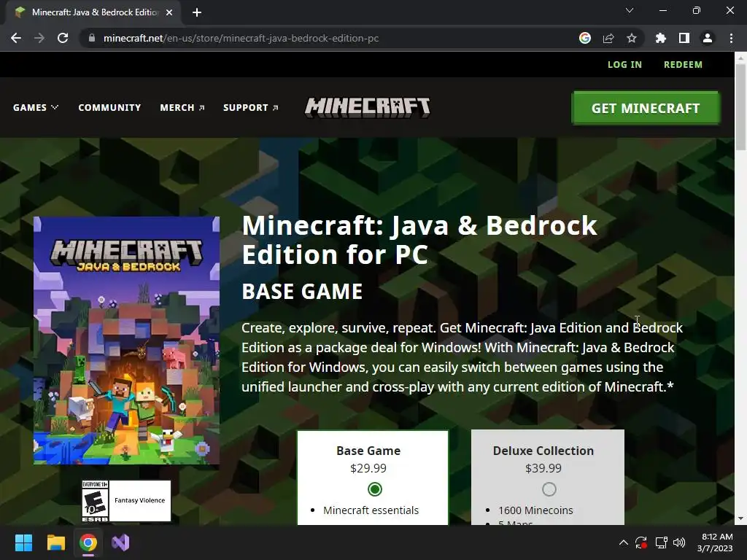Open tab search dropdown arrow
747x560 pixels.
pyautogui.click(x=630, y=10)
